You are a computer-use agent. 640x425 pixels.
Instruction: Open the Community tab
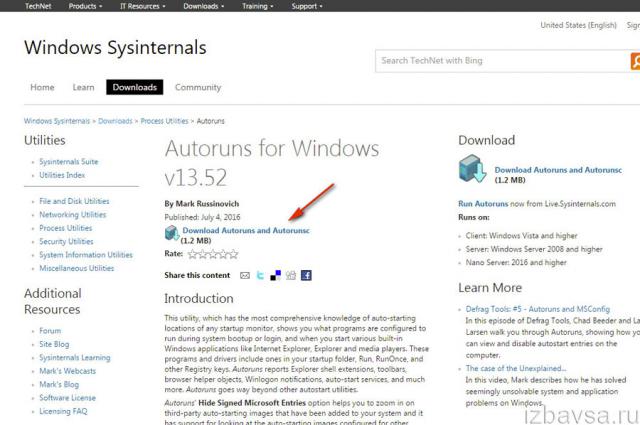198,87
